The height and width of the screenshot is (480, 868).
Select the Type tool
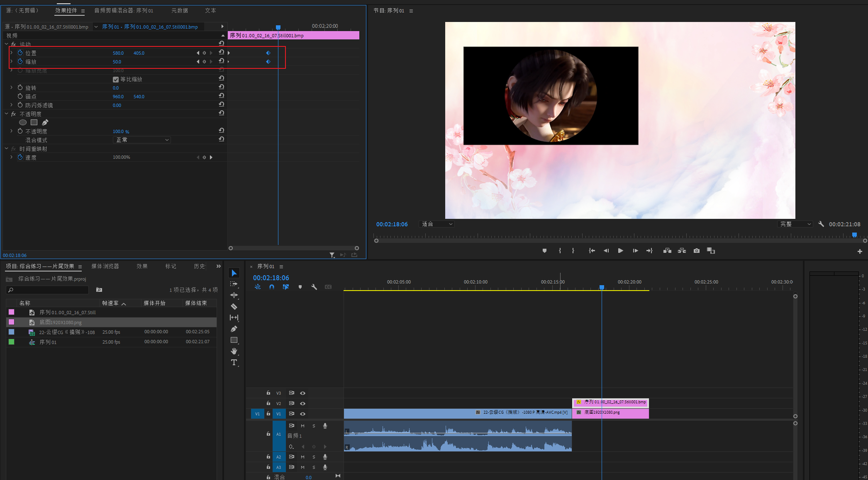click(234, 362)
